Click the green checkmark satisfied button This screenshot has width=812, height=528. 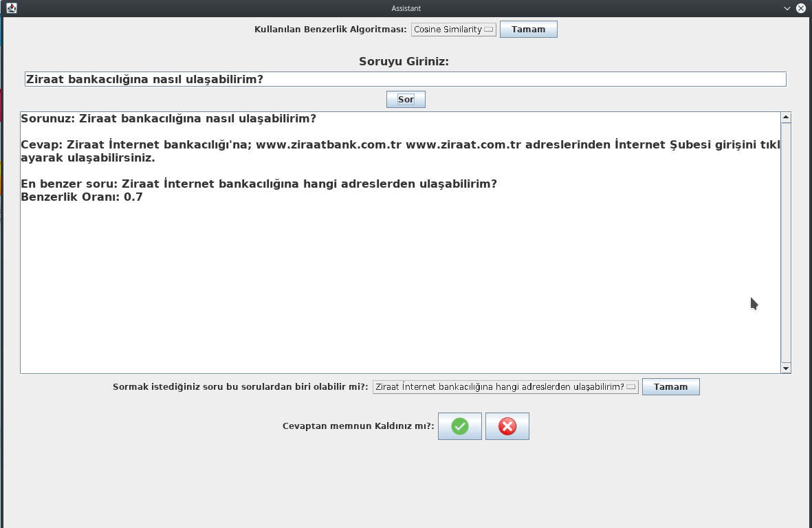coord(459,426)
